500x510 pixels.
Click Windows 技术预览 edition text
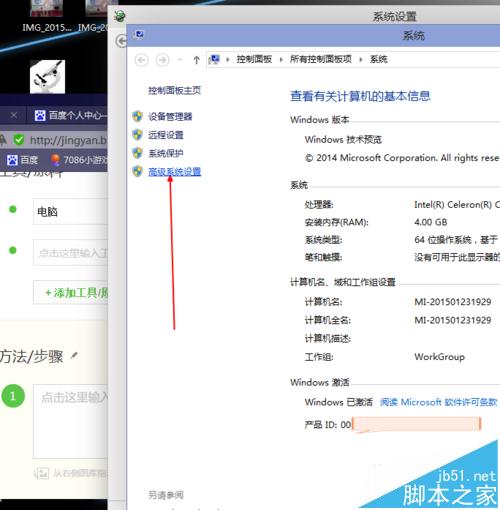[343, 139]
